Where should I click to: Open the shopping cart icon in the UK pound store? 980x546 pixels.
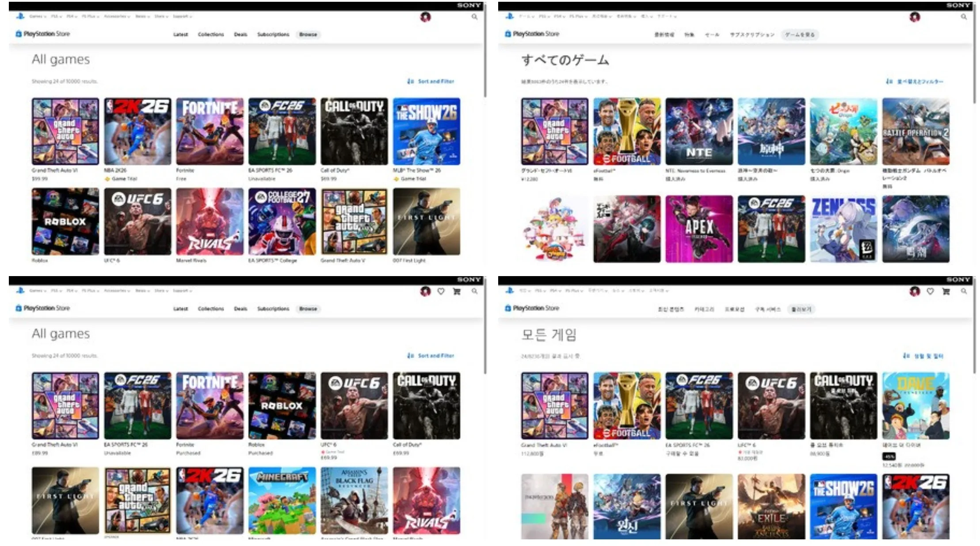pos(457,291)
